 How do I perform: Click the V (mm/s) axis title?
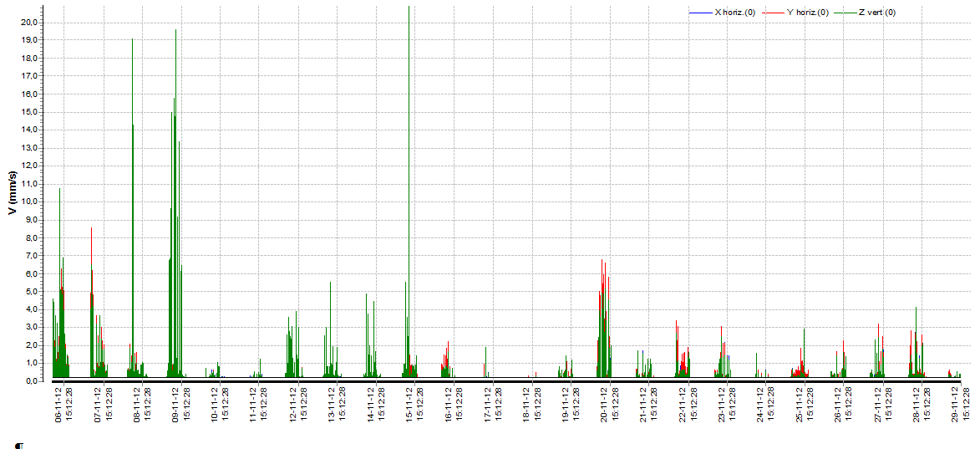[x=13, y=192]
